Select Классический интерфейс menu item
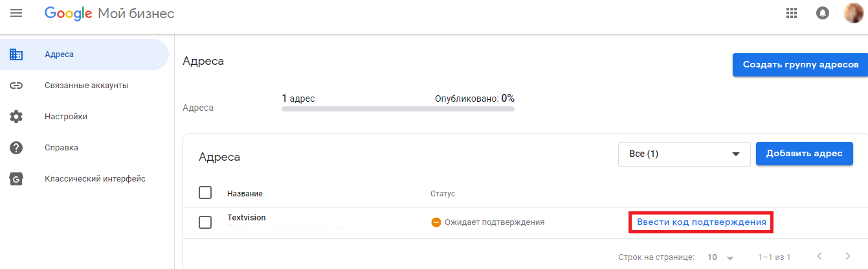This screenshot has width=868, height=269. pyautogui.click(x=95, y=179)
